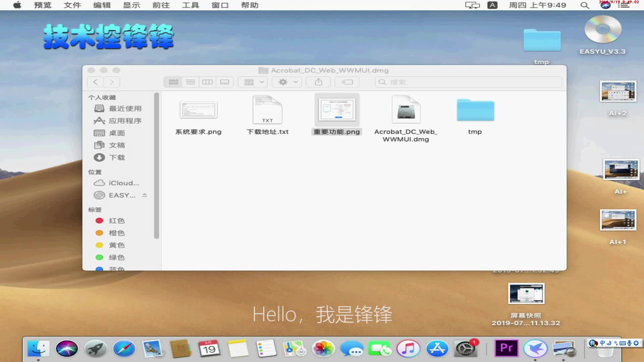Open the action gear dropdown menu
Image resolution: width=644 pixels, height=362 pixels.
286,82
